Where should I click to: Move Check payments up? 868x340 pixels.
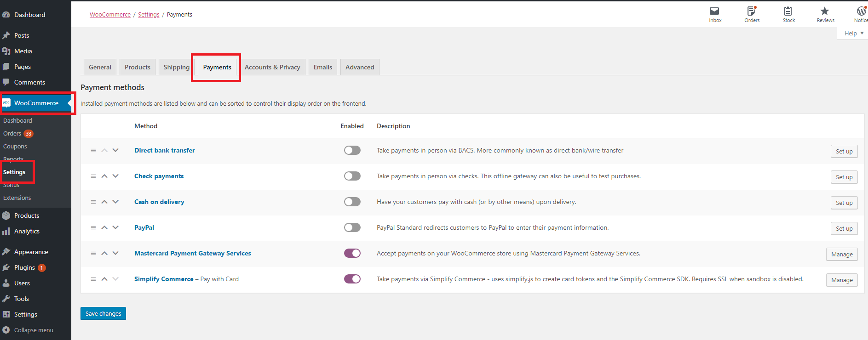point(104,176)
